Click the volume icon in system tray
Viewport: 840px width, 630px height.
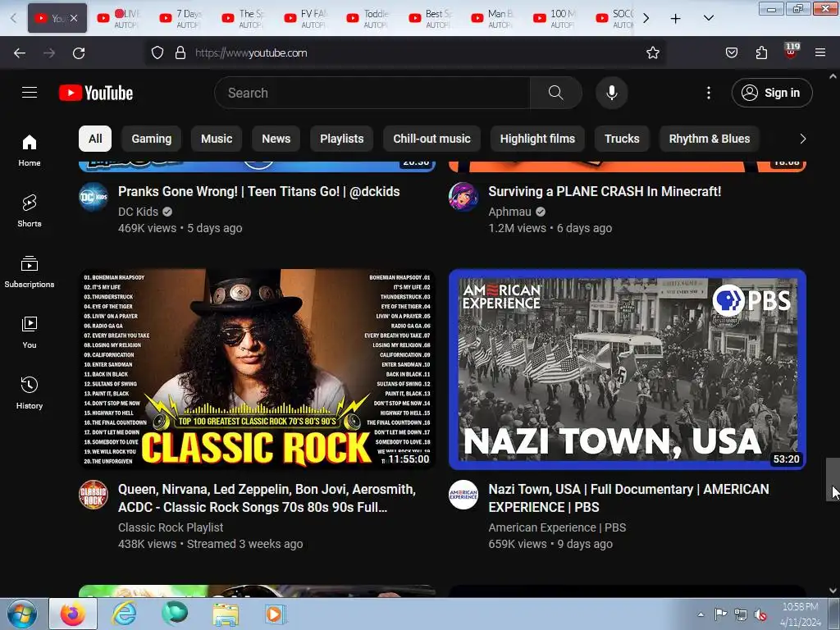pyautogui.click(x=760, y=614)
